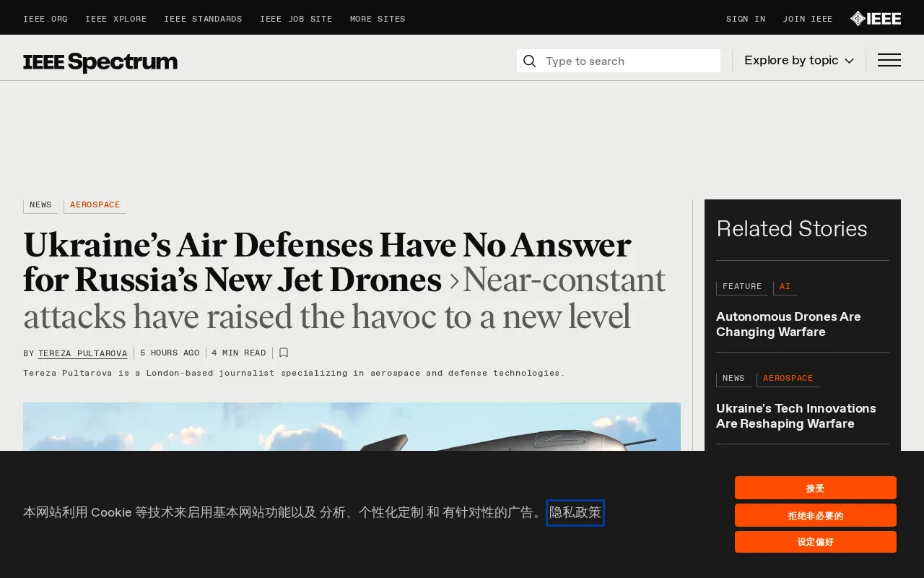Open IEEE XPLORE site link
The height and width of the screenshot is (578, 924).
point(116,20)
